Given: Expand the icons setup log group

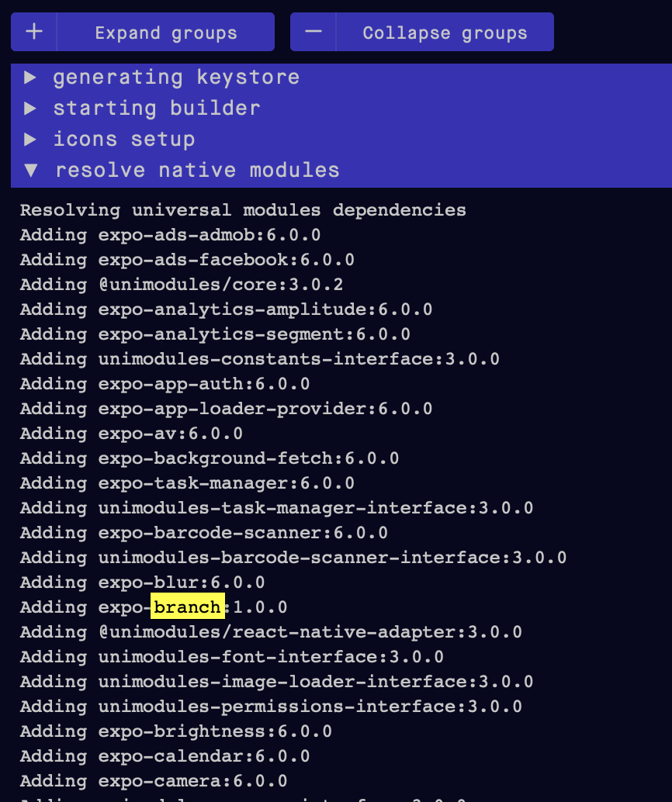Looking at the screenshot, I should click(124, 139).
